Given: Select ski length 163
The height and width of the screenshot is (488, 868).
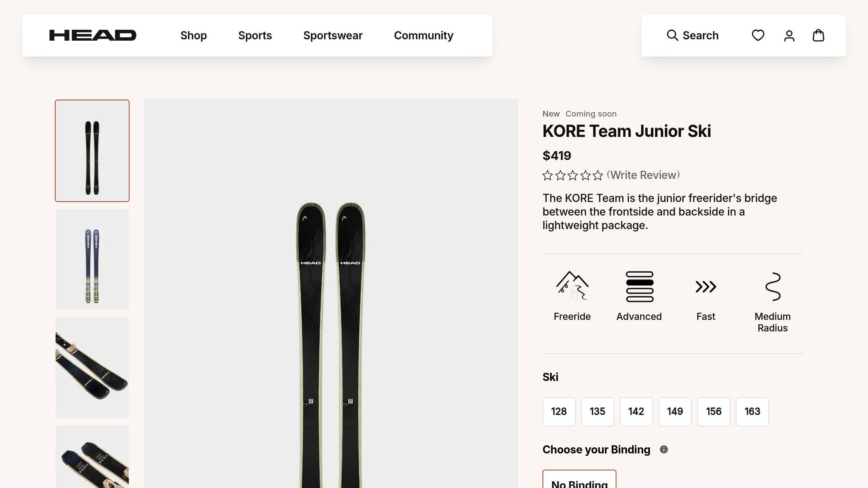Looking at the screenshot, I should (x=752, y=411).
